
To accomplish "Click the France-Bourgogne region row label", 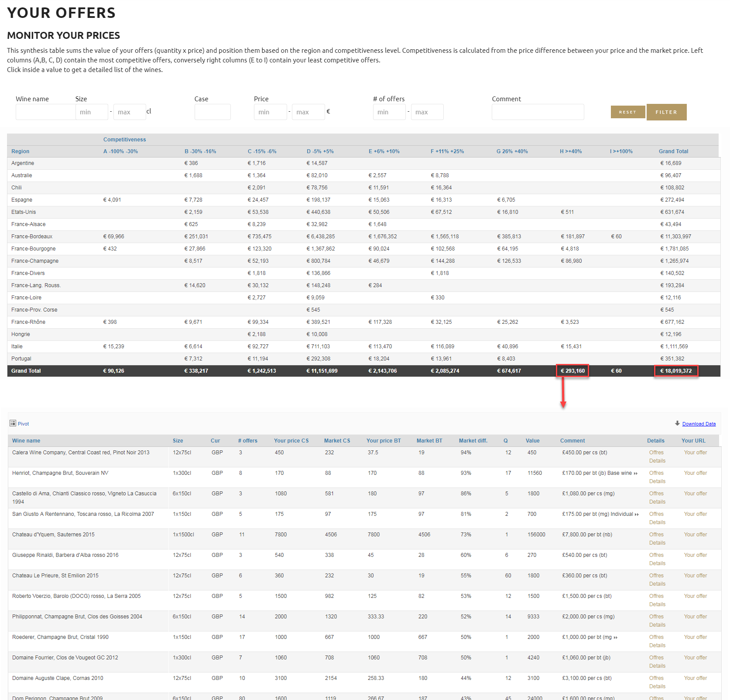I will pyautogui.click(x=34, y=249).
